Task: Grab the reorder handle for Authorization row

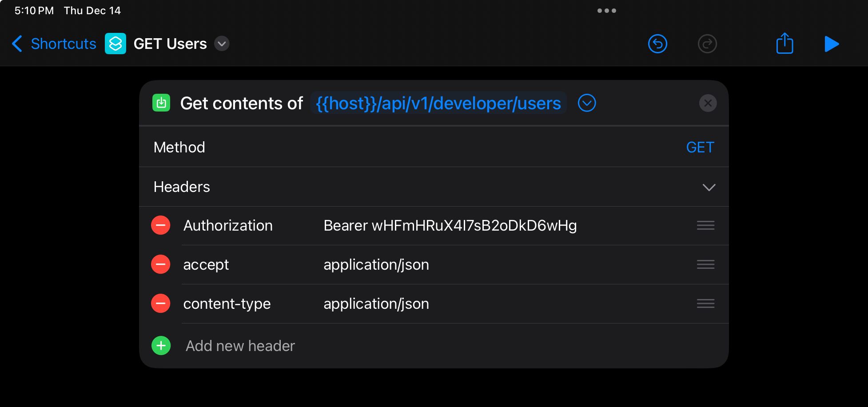Action: 705,226
